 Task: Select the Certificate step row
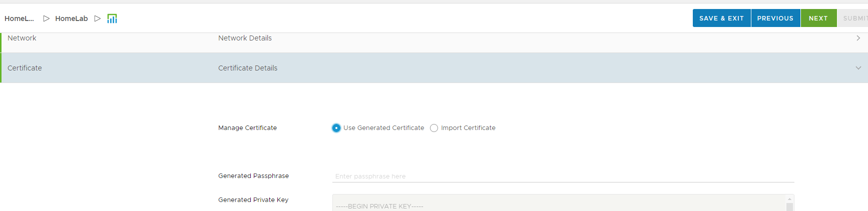[25, 68]
